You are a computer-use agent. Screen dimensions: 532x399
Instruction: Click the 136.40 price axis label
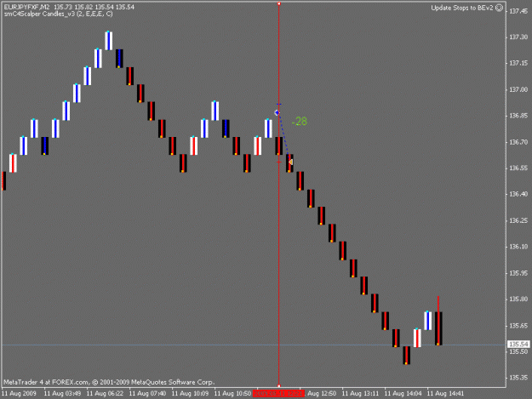pos(518,194)
